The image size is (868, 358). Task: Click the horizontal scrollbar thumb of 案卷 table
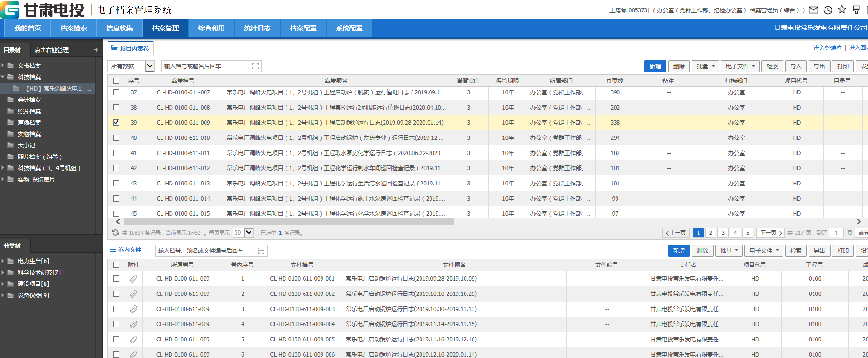tap(288, 221)
